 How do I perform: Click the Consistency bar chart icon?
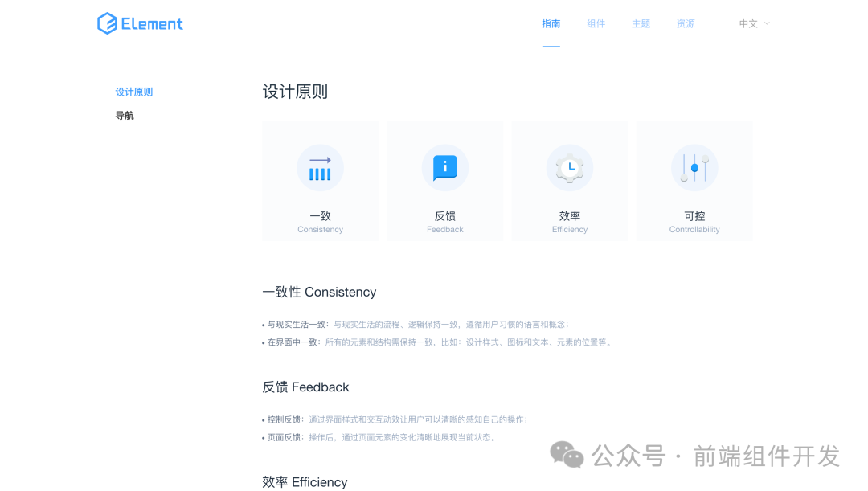point(320,167)
